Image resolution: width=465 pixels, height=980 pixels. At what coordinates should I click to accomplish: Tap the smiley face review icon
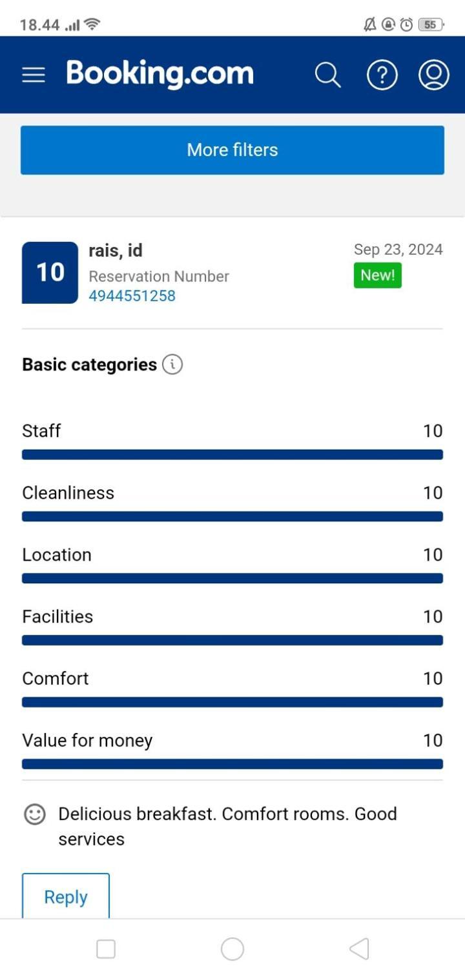click(x=35, y=814)
